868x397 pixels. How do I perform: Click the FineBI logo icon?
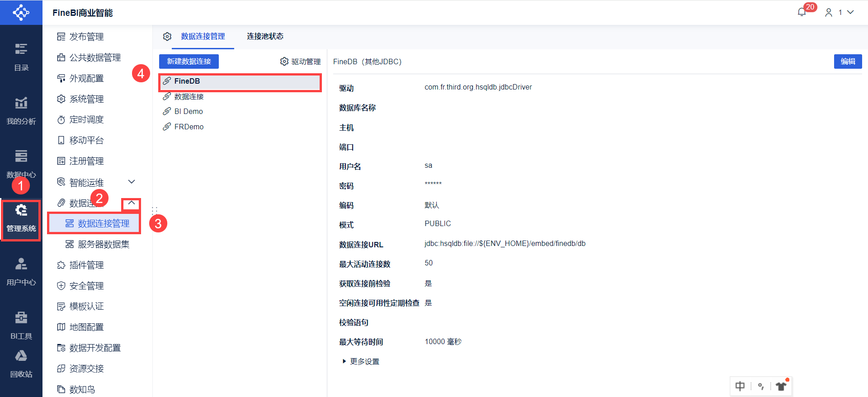[x=21, y=12]
